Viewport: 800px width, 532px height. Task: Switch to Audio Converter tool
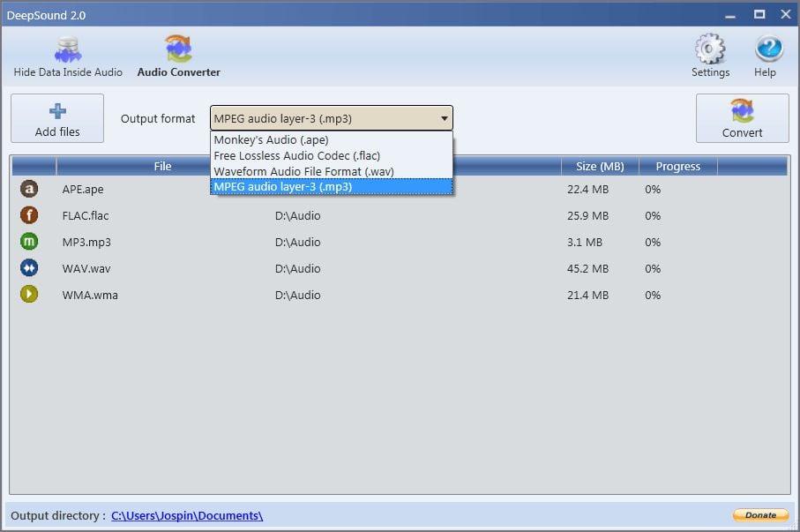point(178,56)
